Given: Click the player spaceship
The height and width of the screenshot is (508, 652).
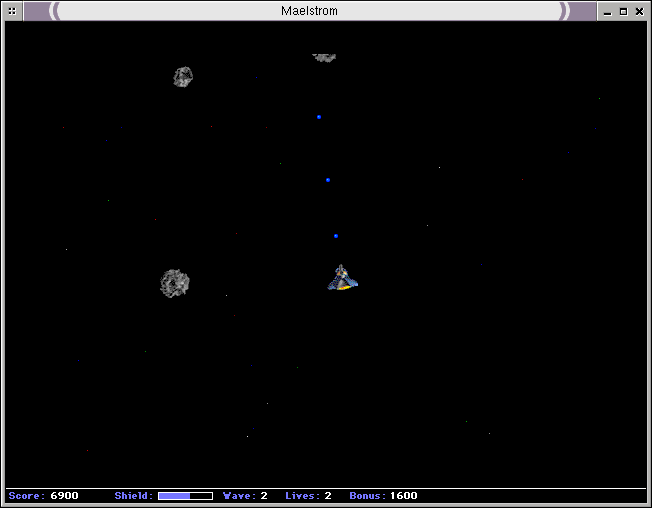Looking at the screenshot, I should coord(342,279).
